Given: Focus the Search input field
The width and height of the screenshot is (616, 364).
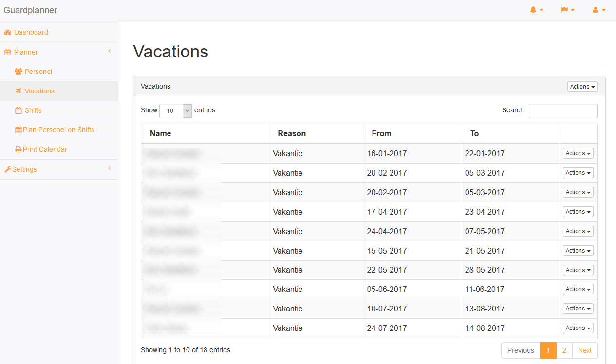Looking at the screenshot, I should point(563,111).
